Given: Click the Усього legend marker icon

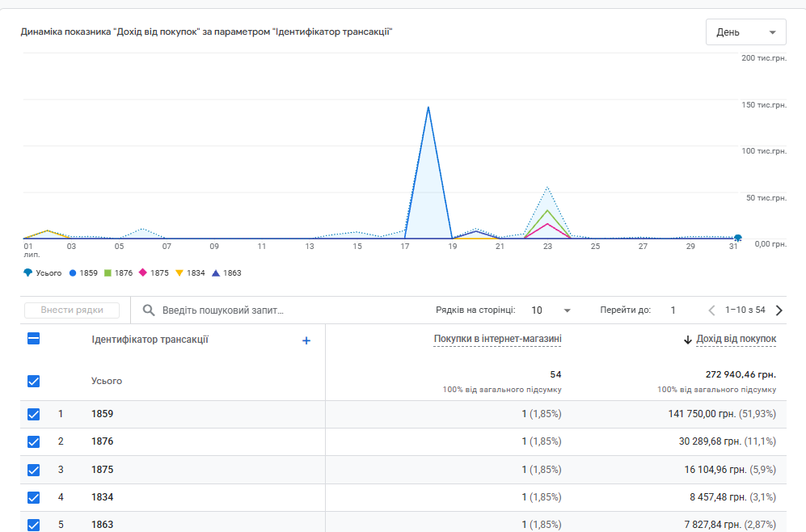Looking at the screenshot, I should coord(27,273).
